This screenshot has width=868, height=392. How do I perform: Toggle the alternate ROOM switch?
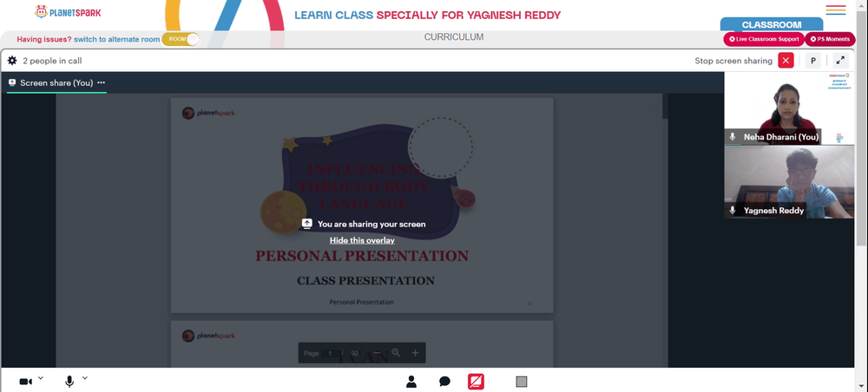point(181,39)
